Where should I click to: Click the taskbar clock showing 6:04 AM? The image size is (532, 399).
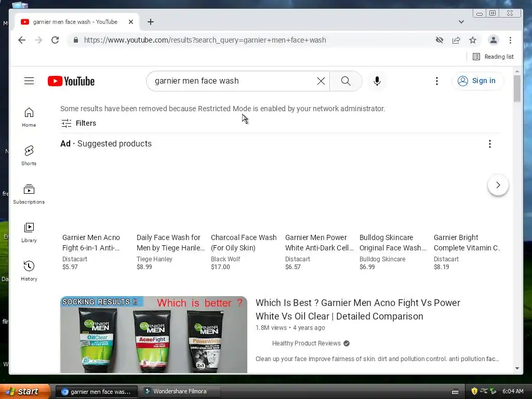[513, 391]
